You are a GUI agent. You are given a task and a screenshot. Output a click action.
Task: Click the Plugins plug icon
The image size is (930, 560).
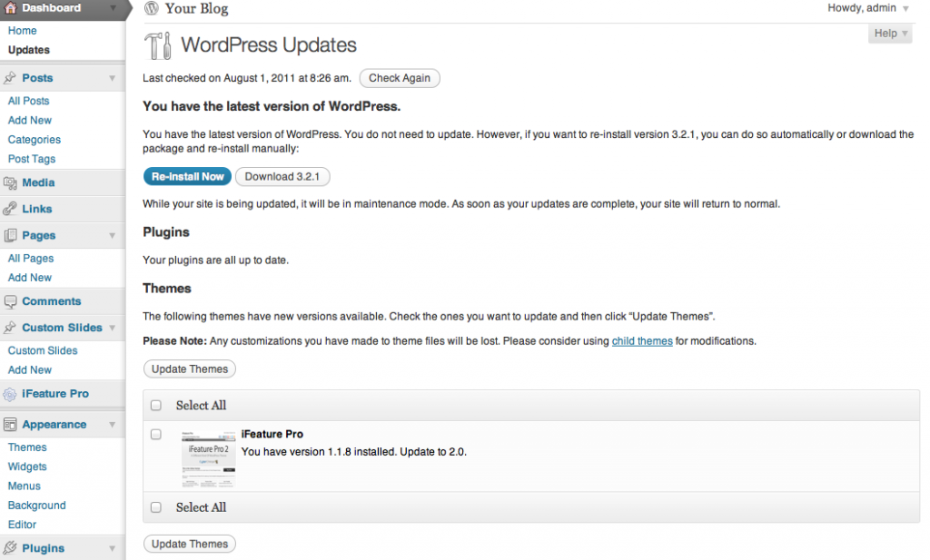click(x=10, y=548)
